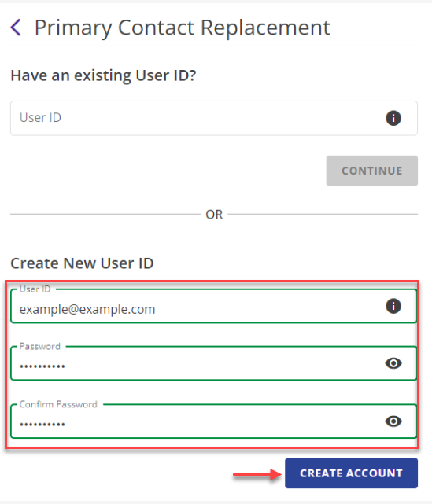Click the greyed-out CONTINUE button
Image resolution: width=432 pixels, height=504 pixels.
tap(372, 171)
